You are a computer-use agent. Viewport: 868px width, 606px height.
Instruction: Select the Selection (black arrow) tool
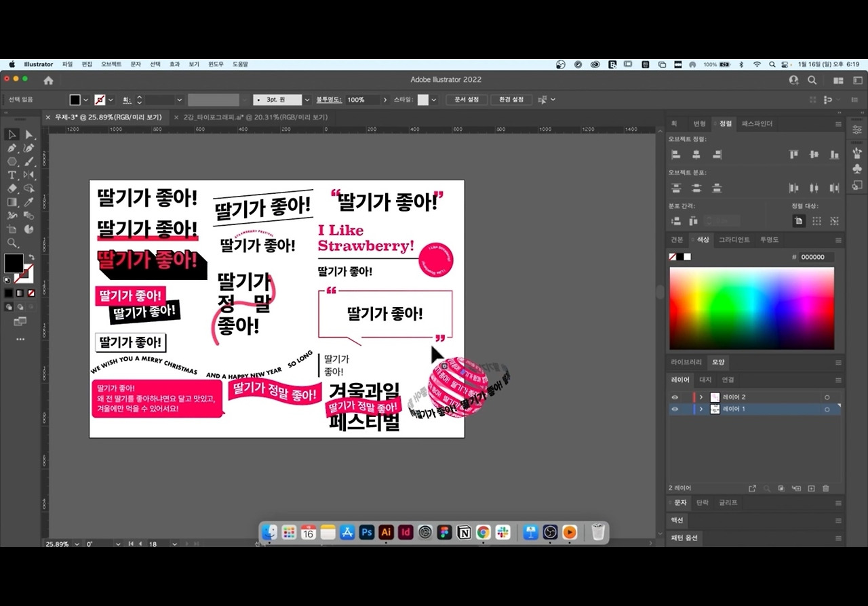tap(12, 134)
